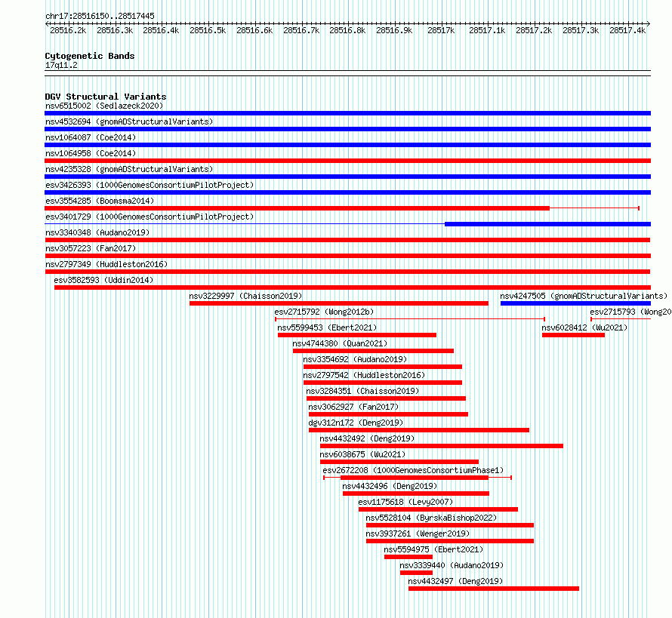Screen dimensions: 672x618
Task: Open nsv4235328 (gnomADStructuralVariants) label
Action: tap(129, 169)
